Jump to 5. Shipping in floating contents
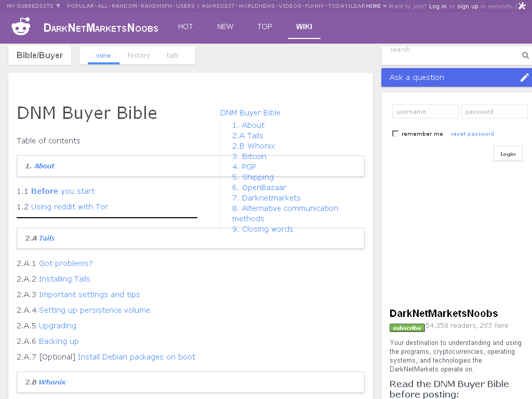 (253, 178)
